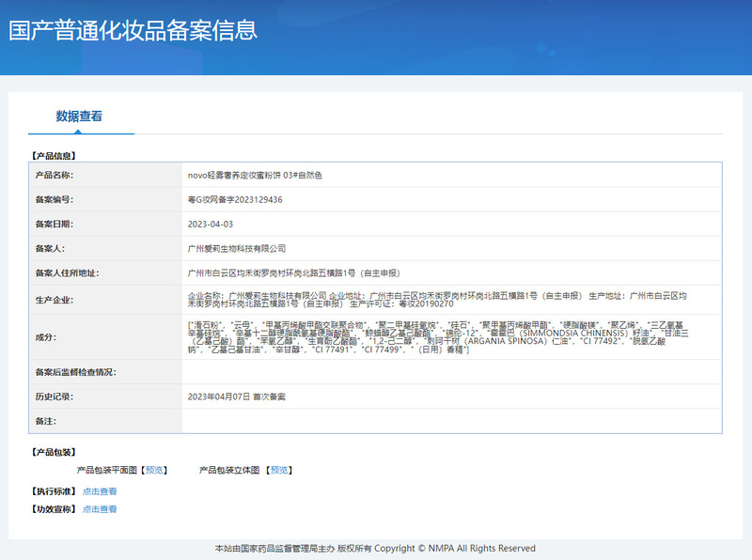Viewport: 752px width, 560px height.
Task: Click the empty 备注 value cell
Action: 451,422
